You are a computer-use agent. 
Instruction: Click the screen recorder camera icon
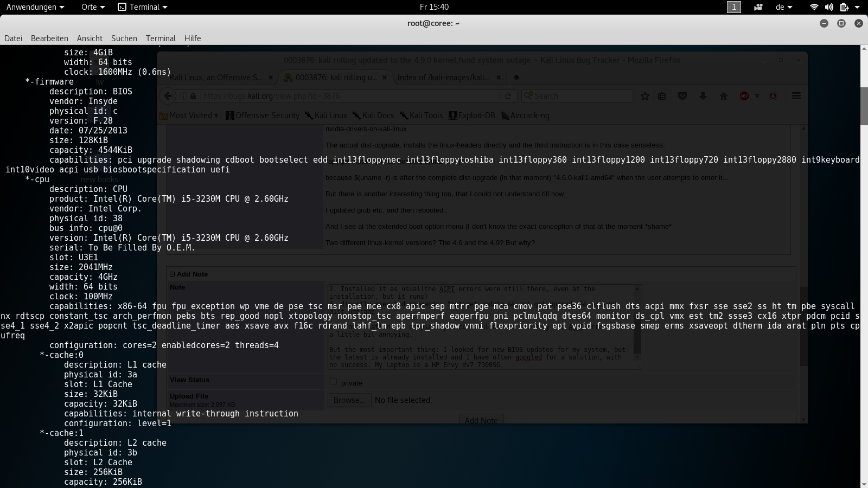758,7
